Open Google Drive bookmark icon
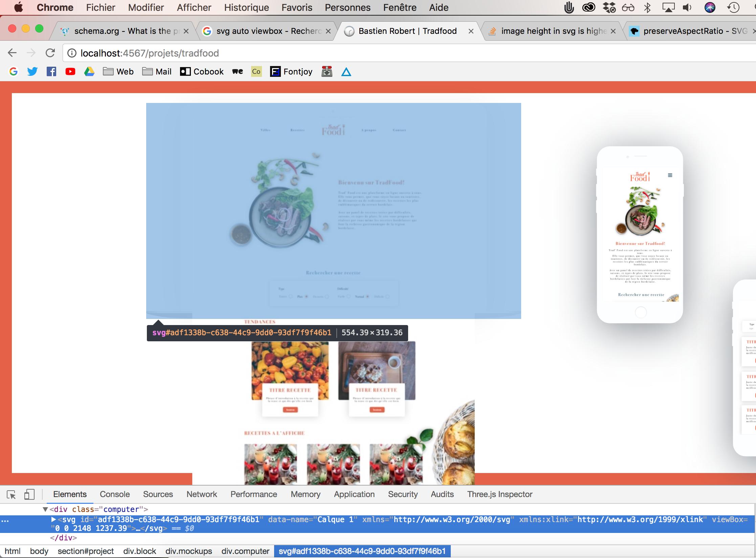The height and width of the screenshot is (558, 756). 89,71
